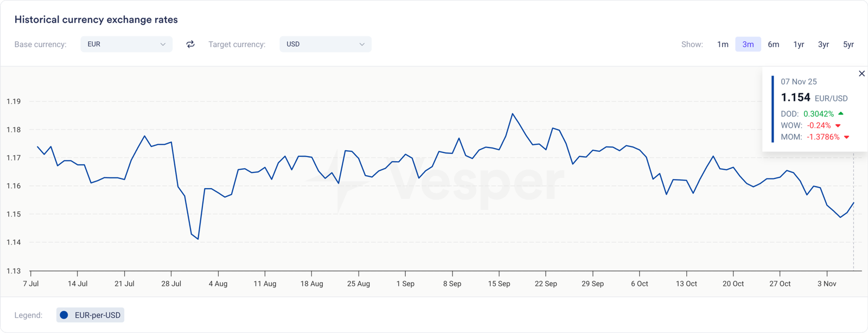Close the 07 Nov 25 tooltip
The width and height of the screenshot is (868, 333).
tap(861, 74)
